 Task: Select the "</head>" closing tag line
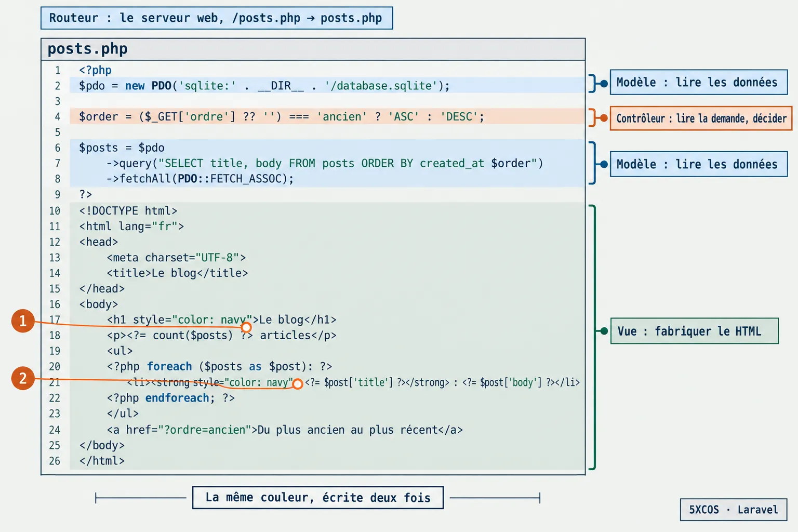pos(102,289)
